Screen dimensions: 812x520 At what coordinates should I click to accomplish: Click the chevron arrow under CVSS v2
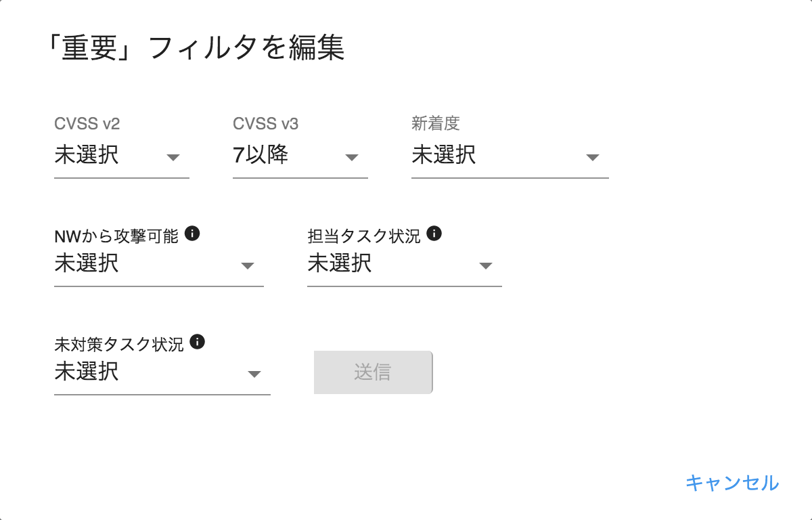[x=173, y=157]
